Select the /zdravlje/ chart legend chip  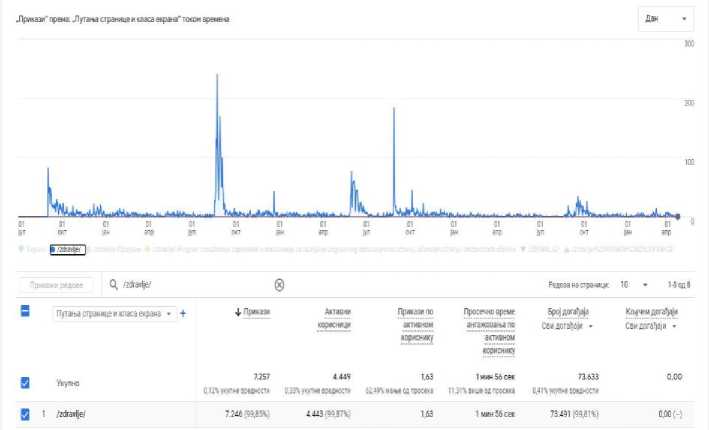point(67,249)
